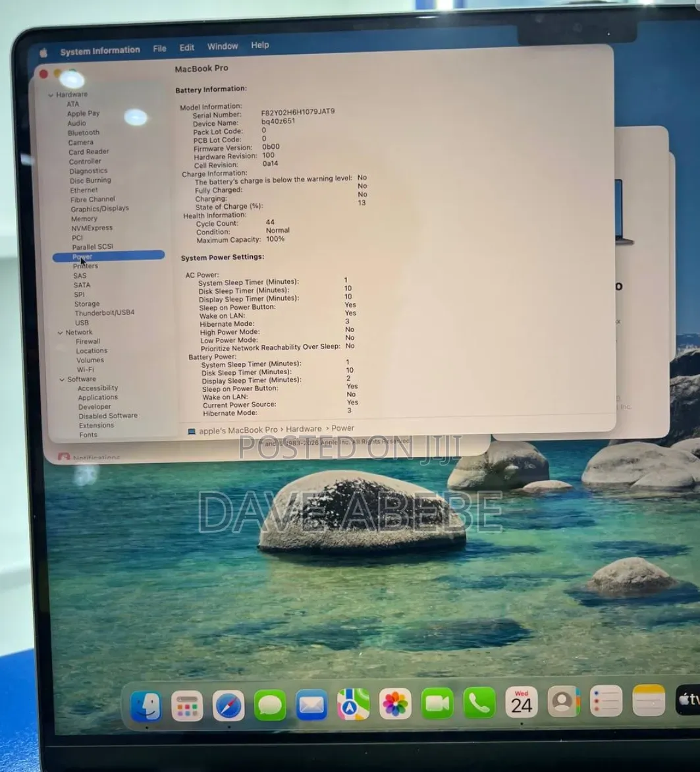
Task: Select SATA in the sidebar
Action: click(x=82, y=285)
